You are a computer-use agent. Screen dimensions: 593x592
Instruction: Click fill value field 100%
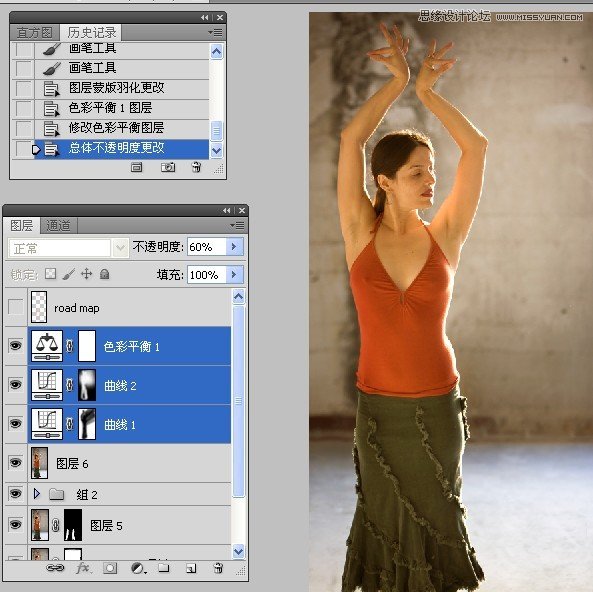pyautogui.click(x=207, y=274)
